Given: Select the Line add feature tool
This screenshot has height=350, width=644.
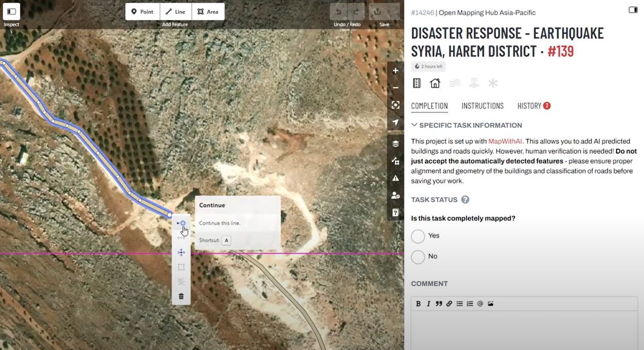Looking at the screenshot, I should pos(176,11).
